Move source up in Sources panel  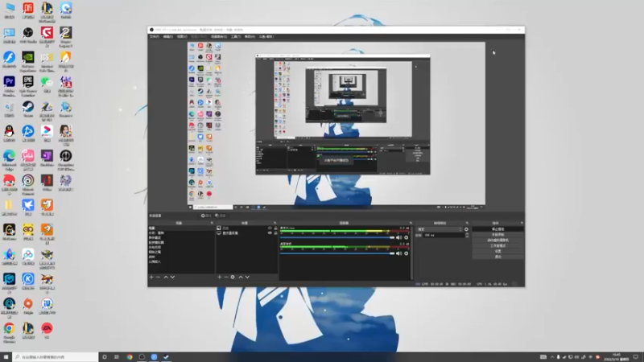[x=241, y=277]
